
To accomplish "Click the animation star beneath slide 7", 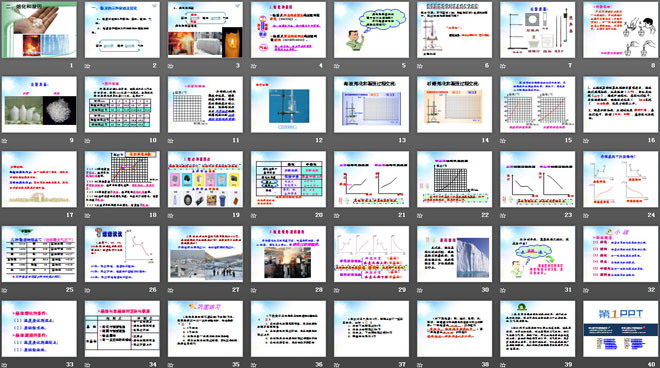I will coord(503,66).
